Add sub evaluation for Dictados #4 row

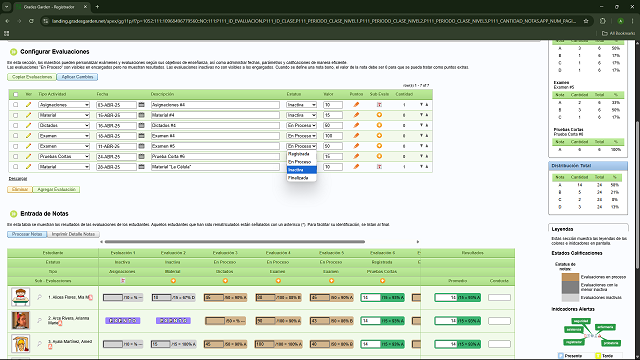379,125
